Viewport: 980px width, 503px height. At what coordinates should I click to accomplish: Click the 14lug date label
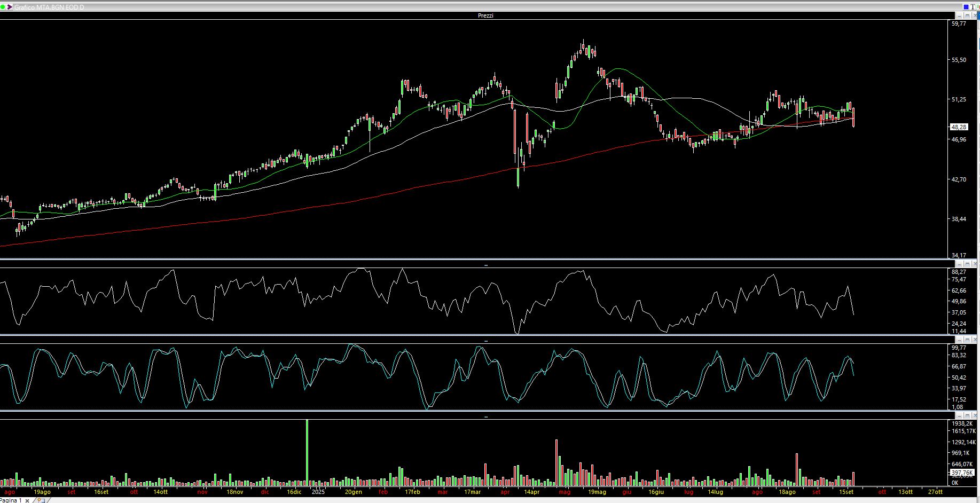pyautogui.click(x=716, y=492)
